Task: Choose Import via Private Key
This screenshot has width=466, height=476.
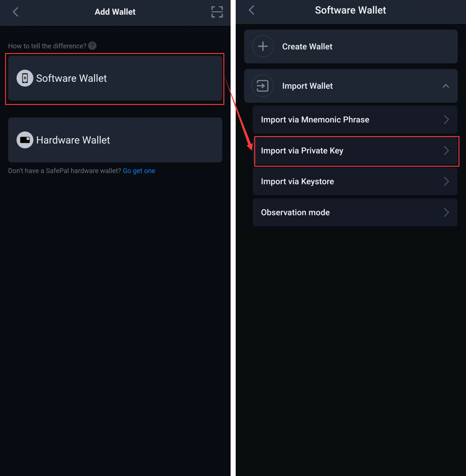Action: pos(302,151)
